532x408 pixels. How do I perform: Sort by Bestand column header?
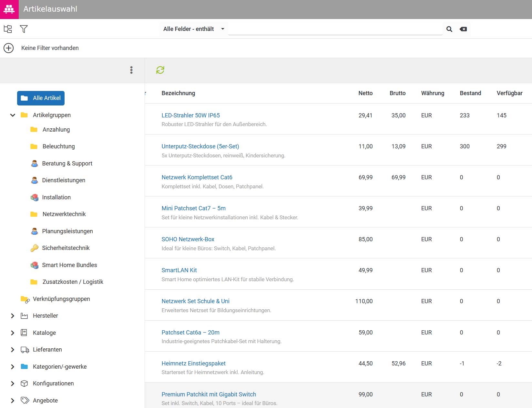(470, 93)
